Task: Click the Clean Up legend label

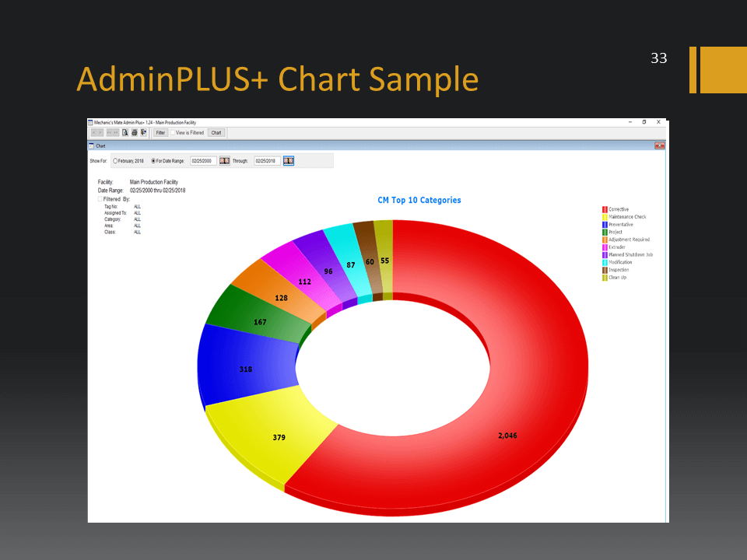Action: [617, 278]
